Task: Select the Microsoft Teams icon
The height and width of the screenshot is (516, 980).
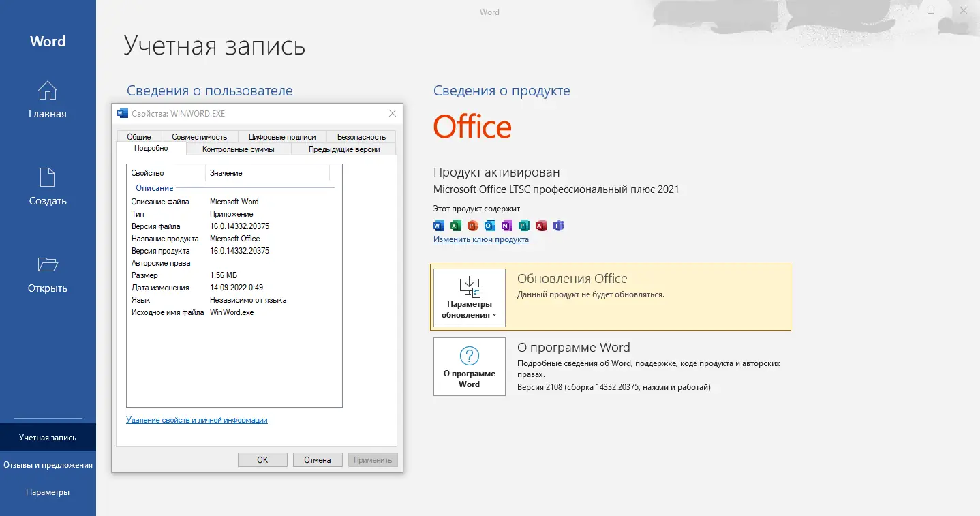Action: 558,226
